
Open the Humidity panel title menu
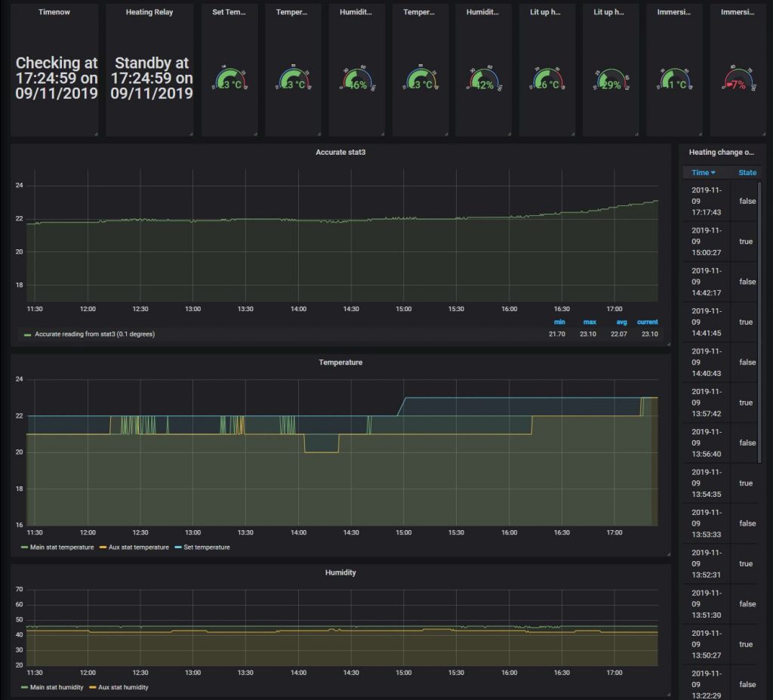click(340, 572)
